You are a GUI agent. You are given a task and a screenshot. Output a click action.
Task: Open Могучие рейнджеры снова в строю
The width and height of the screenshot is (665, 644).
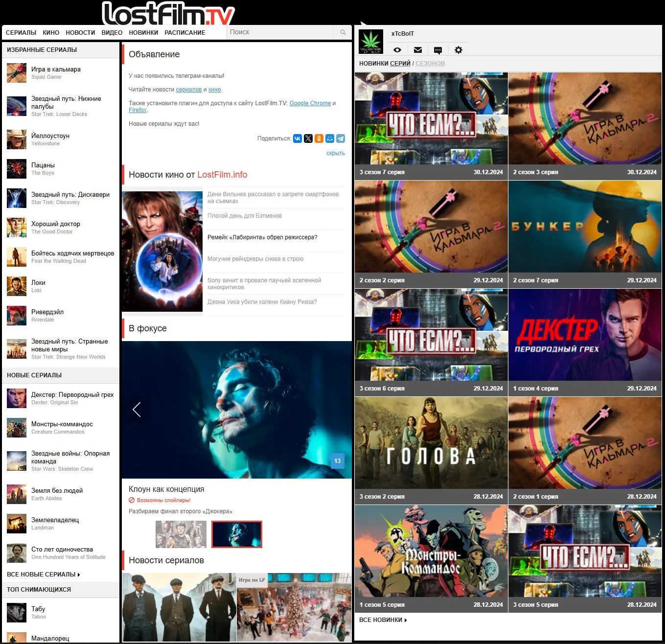tap(255, 259)
